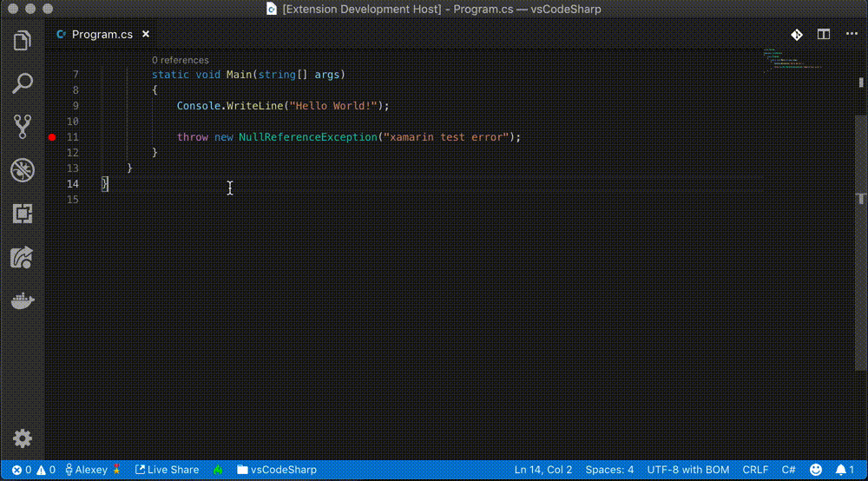Click the Main method name on line 7
Viewport: 868px width, 481px height.
click(239, 75)
